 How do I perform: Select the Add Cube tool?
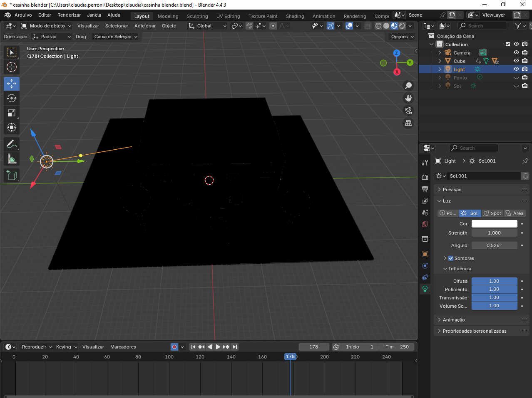(x=12, y=176)
